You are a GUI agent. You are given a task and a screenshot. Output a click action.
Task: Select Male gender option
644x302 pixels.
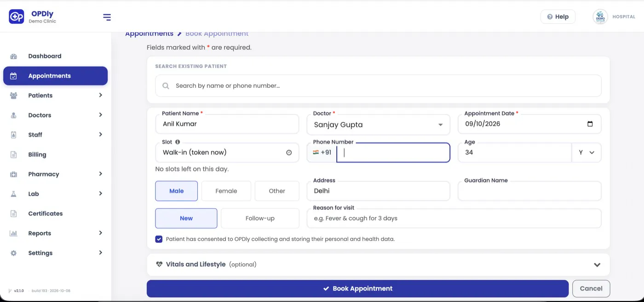(177, 191)
